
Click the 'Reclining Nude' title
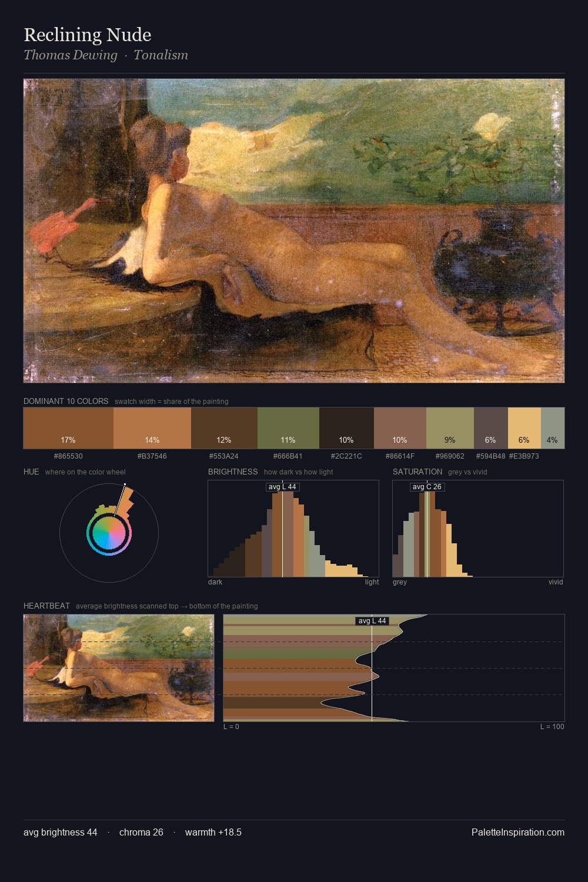(88, 35)
